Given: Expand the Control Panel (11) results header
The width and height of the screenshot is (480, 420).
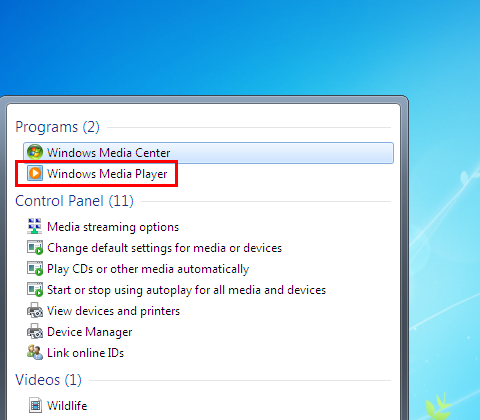Looking at the screenshot, I should coord(74,201).
